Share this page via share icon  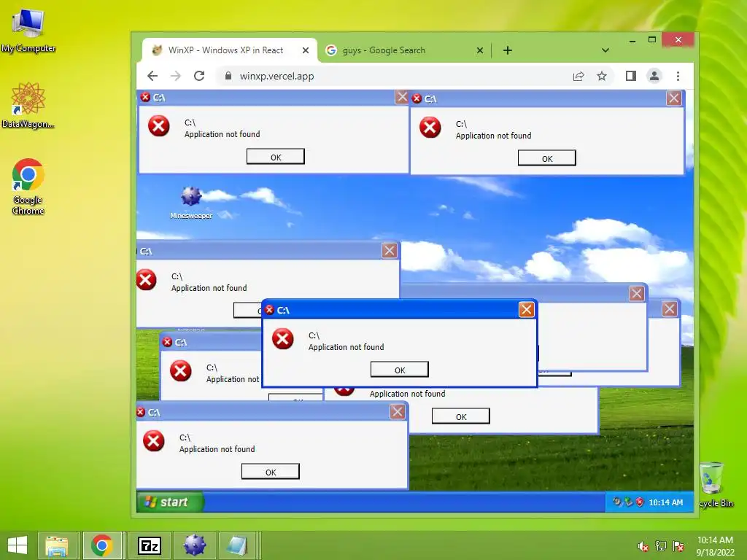[578, 76]
